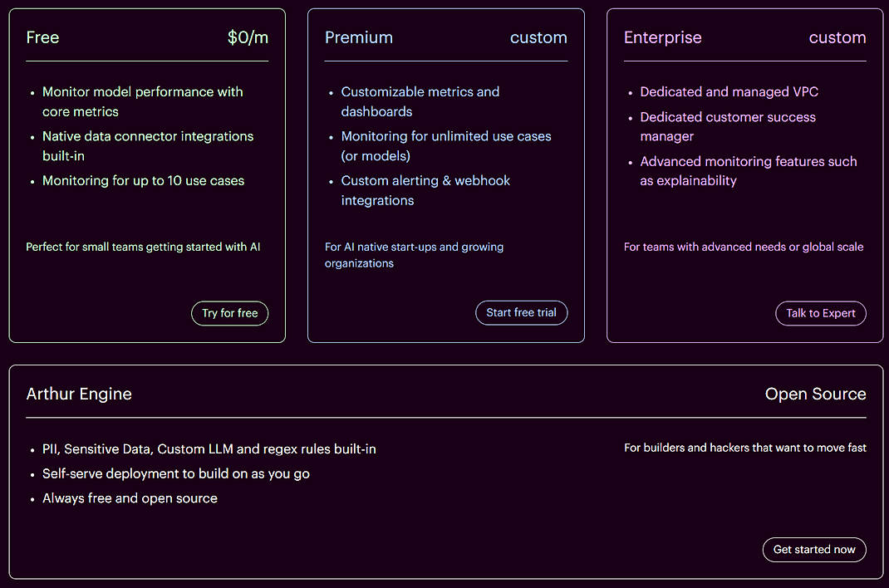The width and height of the screenshot is (889, 588).
Task: Click 'For AI native start-ups and growing organizations'
Action: pyautogui.click(x=414, y=255)
